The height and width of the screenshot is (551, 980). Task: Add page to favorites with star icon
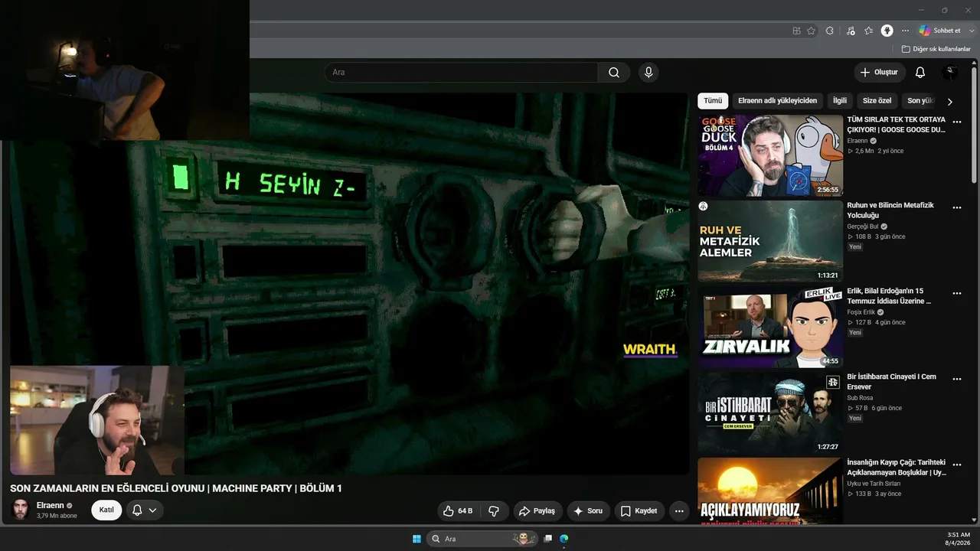coord(812,31)
